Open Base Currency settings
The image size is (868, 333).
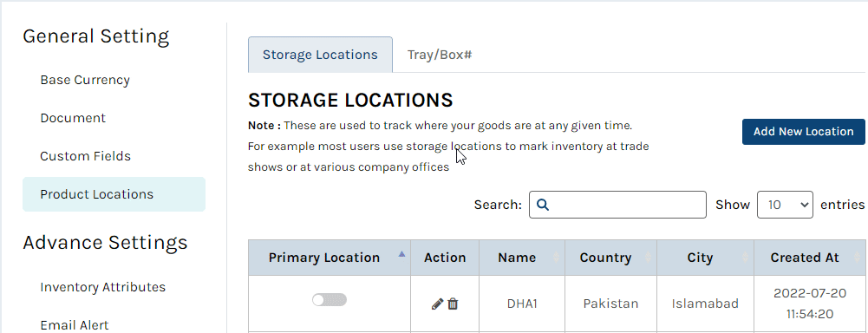[x=85, y=80]
